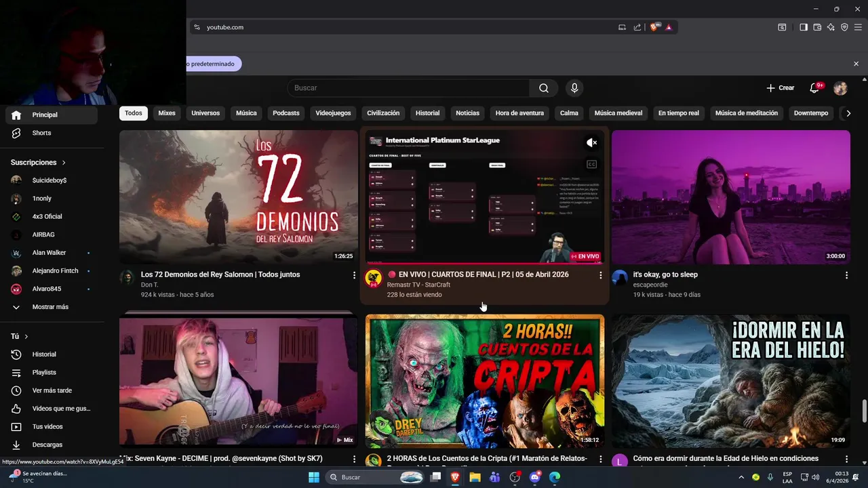
Task: Click the Principal home icon in sidebar
Action: (x=16, y=115)
